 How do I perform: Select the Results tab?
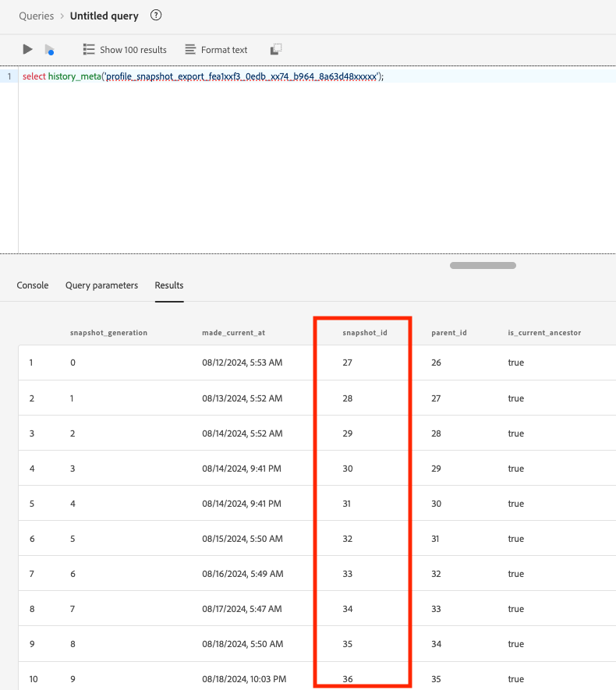[169, 285]
